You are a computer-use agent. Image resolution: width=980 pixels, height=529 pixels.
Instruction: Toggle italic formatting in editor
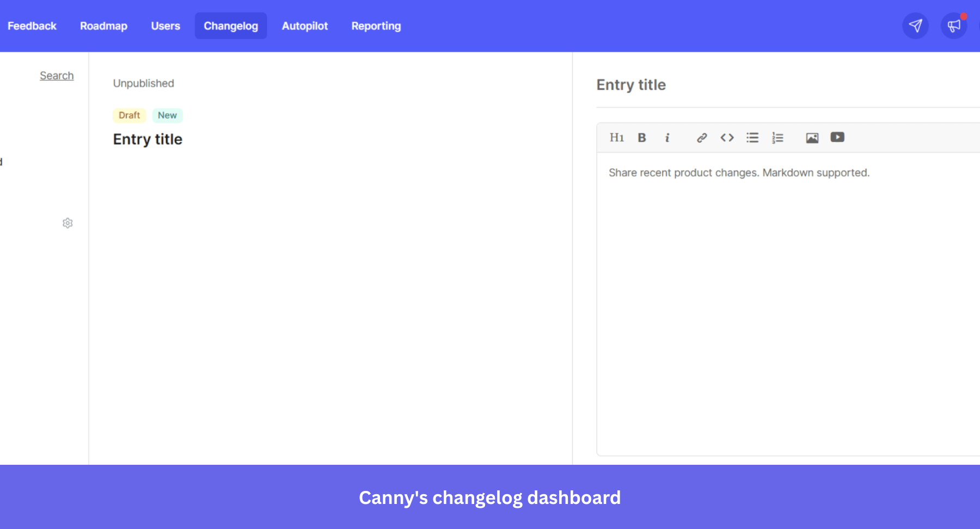coord(667,138)
